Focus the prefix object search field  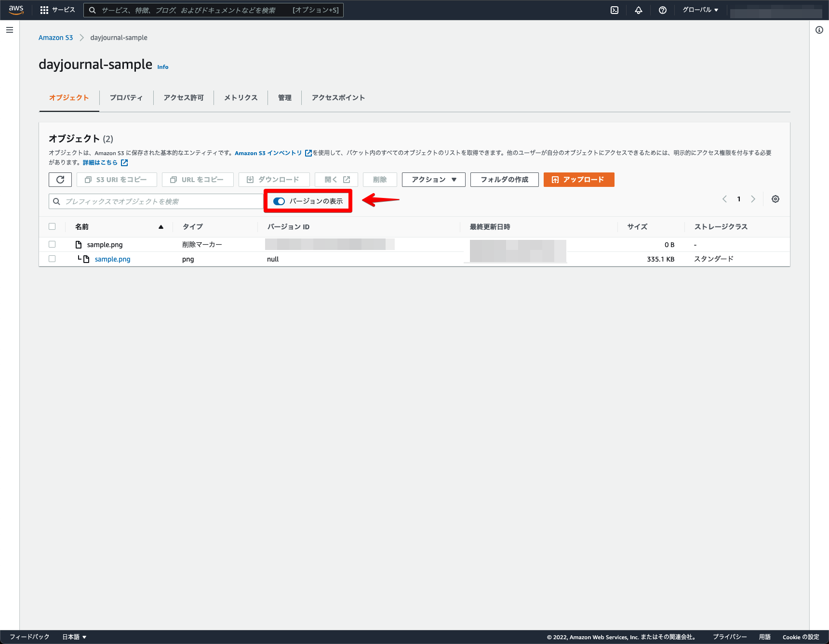156,201
